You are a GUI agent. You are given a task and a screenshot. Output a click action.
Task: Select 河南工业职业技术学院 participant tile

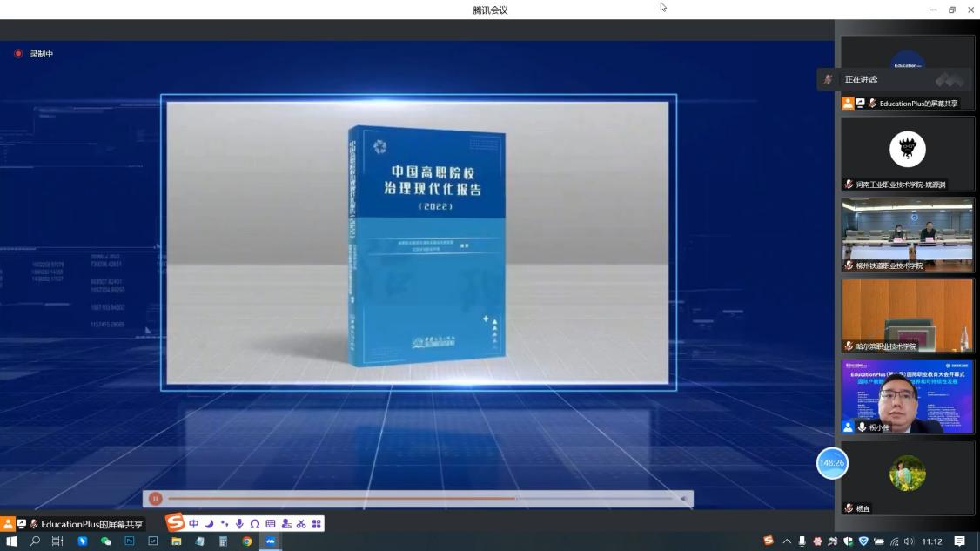907,154
